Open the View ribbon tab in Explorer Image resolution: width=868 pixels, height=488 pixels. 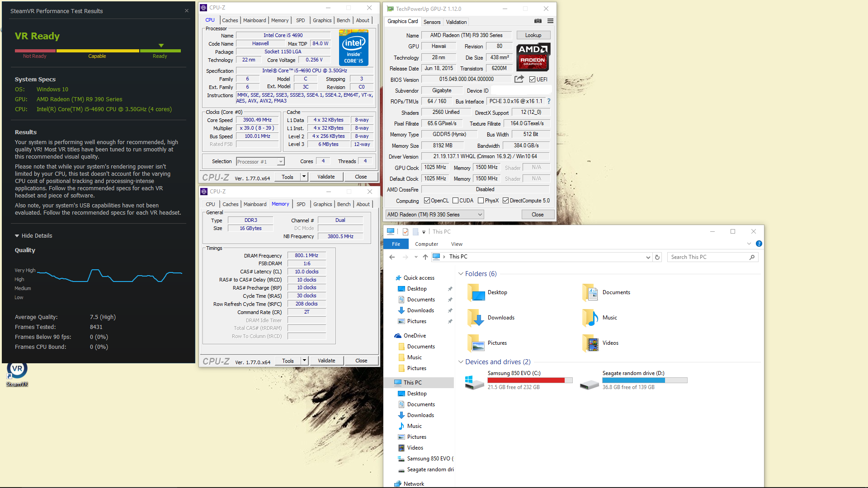[x=457, y=244]
